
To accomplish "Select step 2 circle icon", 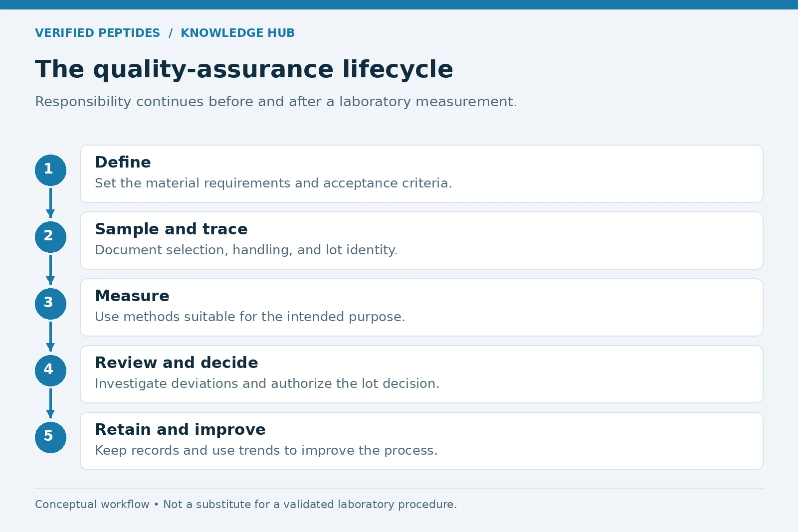I will [x=50, y=237].
